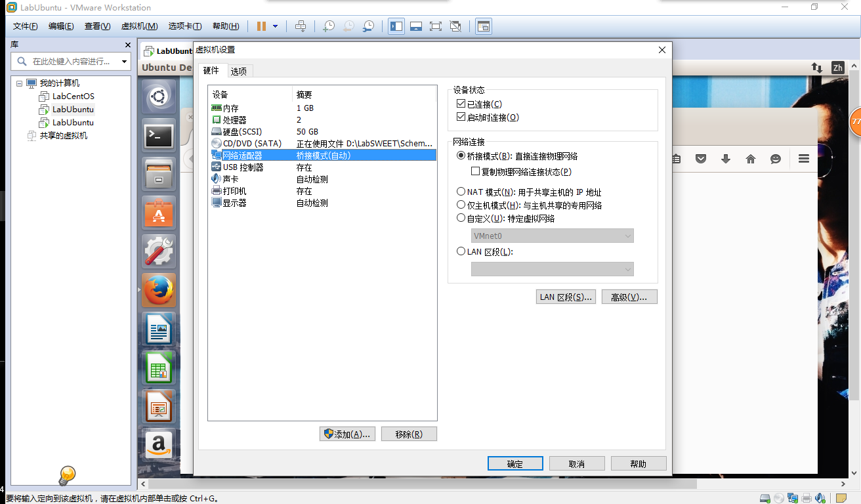Click the Ubuntu network up-down arrows indicator

(x=817, y=68)
